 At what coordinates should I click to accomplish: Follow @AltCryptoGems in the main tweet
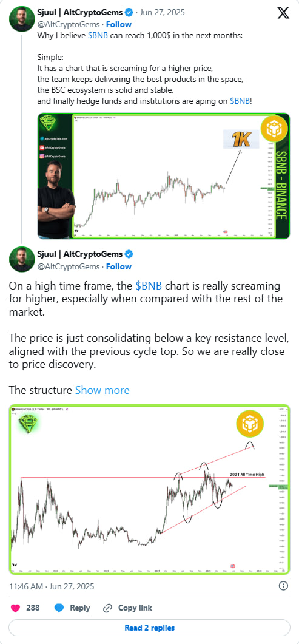click(119, 266)
